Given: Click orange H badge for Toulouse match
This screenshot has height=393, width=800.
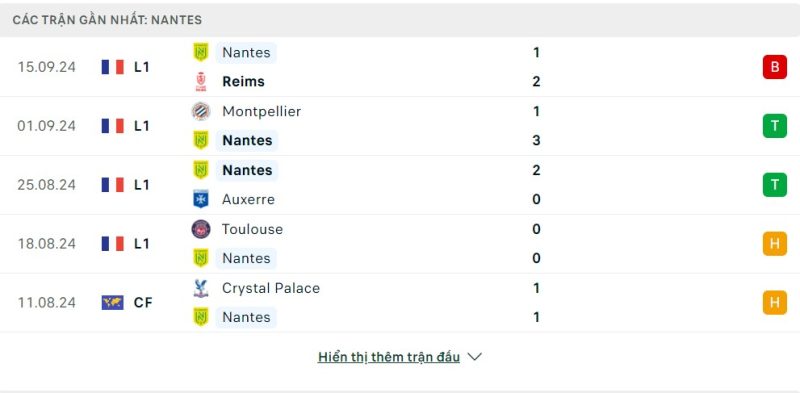Looking at the screenshot, I should coord(774,244).
